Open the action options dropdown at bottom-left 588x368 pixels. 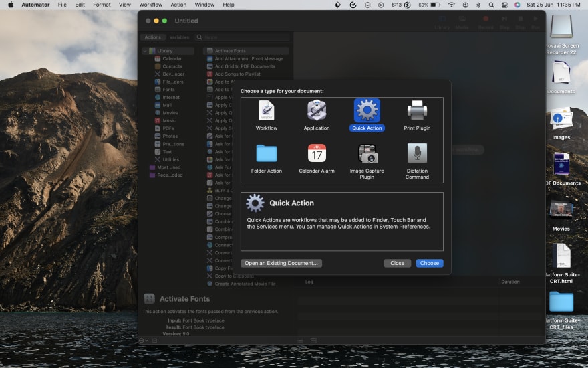tap(144, 341)
